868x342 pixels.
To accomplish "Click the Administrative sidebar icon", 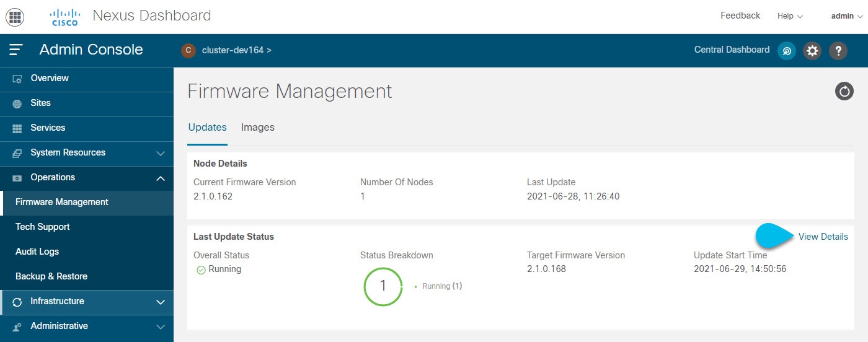I will (x=17, y=327).
